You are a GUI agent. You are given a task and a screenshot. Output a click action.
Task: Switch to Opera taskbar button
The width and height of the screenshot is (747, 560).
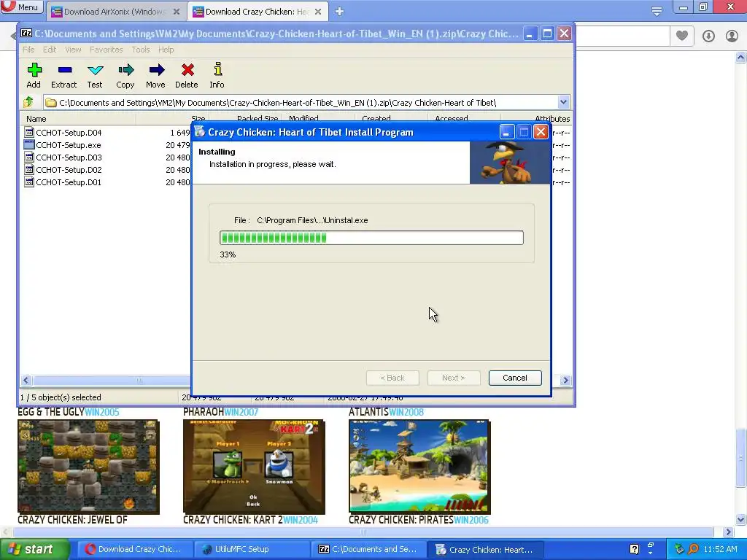point(134,549)
